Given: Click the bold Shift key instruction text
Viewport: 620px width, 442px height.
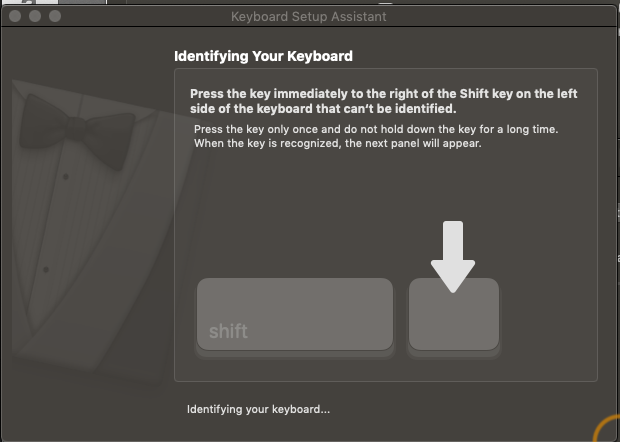Looking at the screenshot, I should pos(384,101).
